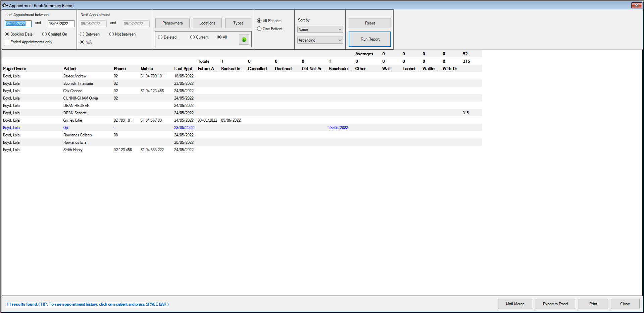
Task: Click Export to Excel
Action: coord(555,304)
